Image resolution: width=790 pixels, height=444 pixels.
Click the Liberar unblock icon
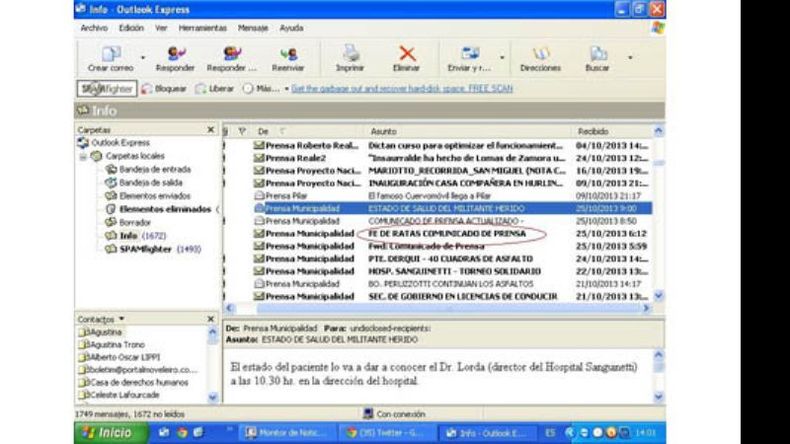(215, 89)
